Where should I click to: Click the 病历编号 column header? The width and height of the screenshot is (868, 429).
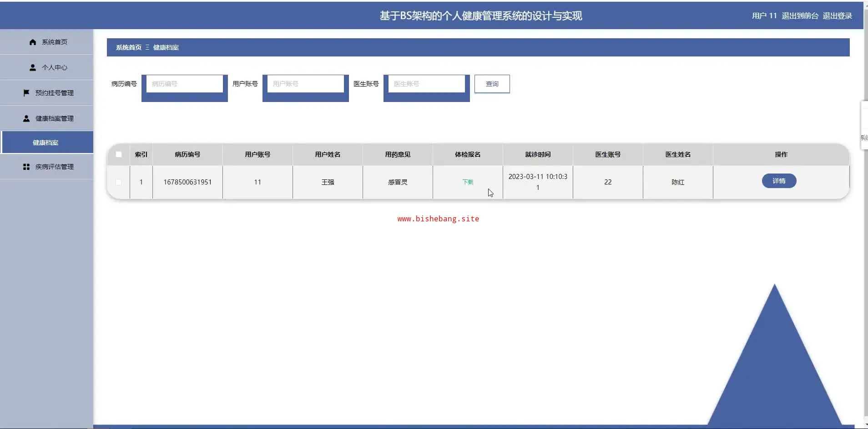tap(187, 154)
